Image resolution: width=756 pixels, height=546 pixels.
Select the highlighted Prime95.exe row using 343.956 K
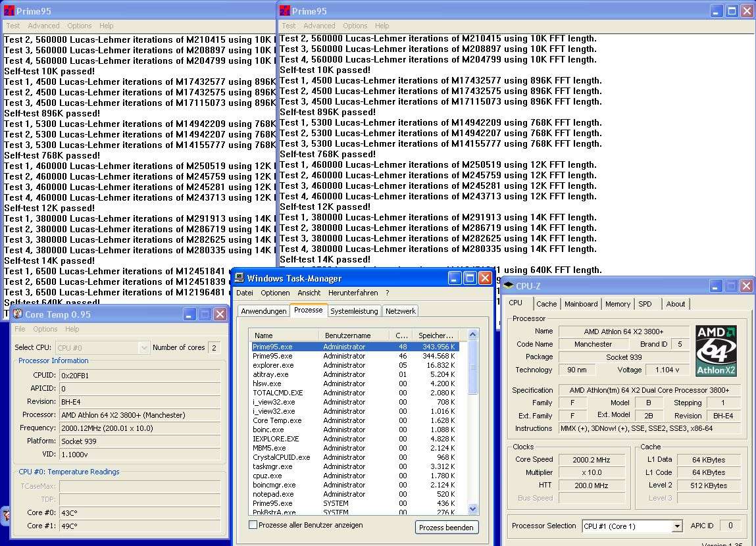pyautogui.click(x=355, y=347)
